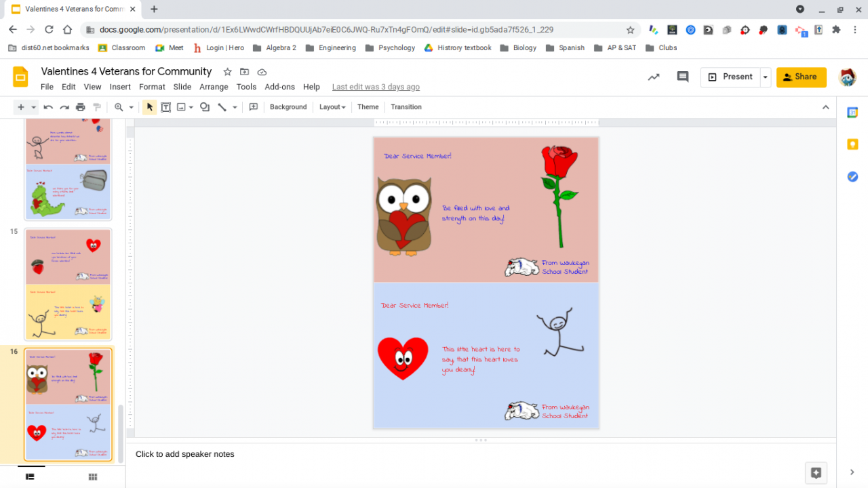
Task: Click the Print icon
Action: click(x=81, y=107)
